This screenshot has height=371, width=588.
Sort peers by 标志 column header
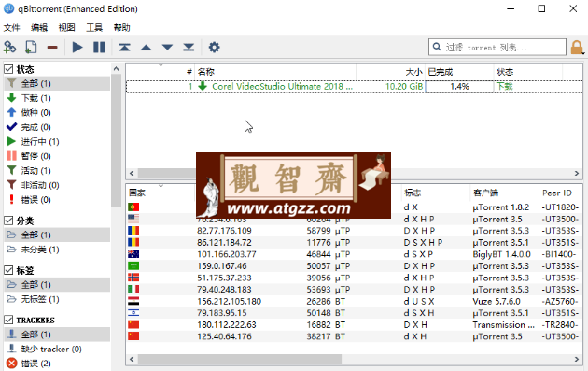click(436, 193)
